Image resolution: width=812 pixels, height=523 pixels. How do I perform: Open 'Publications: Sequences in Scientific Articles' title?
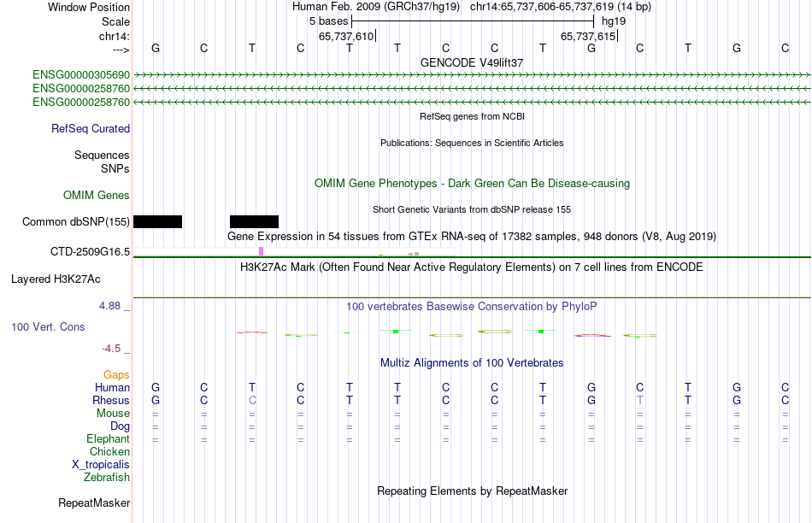point(472,143)
